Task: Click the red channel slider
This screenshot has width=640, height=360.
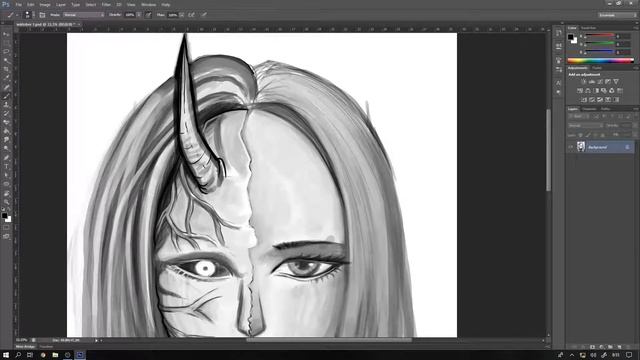Action: [600, 36]
